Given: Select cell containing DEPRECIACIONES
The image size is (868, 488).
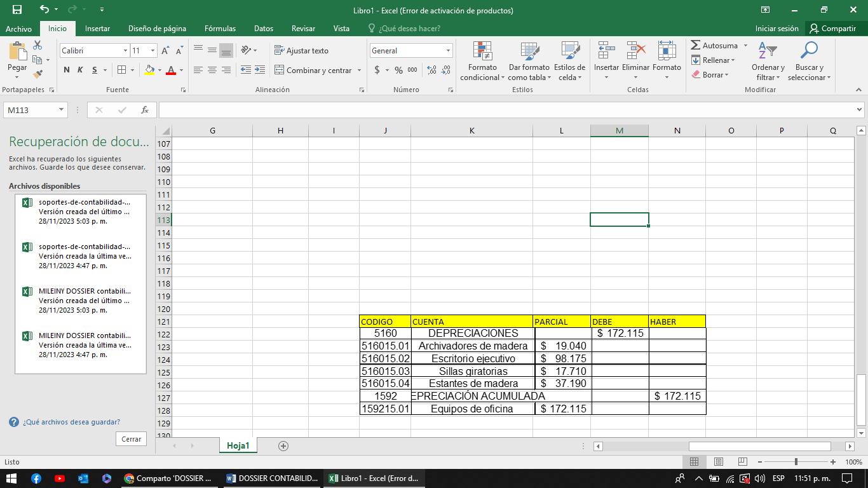Looking at the screenshot, I should pyautogui.click(x=472, y=334).
